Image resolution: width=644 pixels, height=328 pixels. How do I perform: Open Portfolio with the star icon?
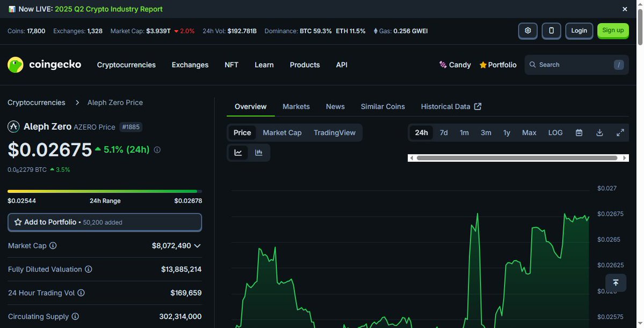point(498,65)
